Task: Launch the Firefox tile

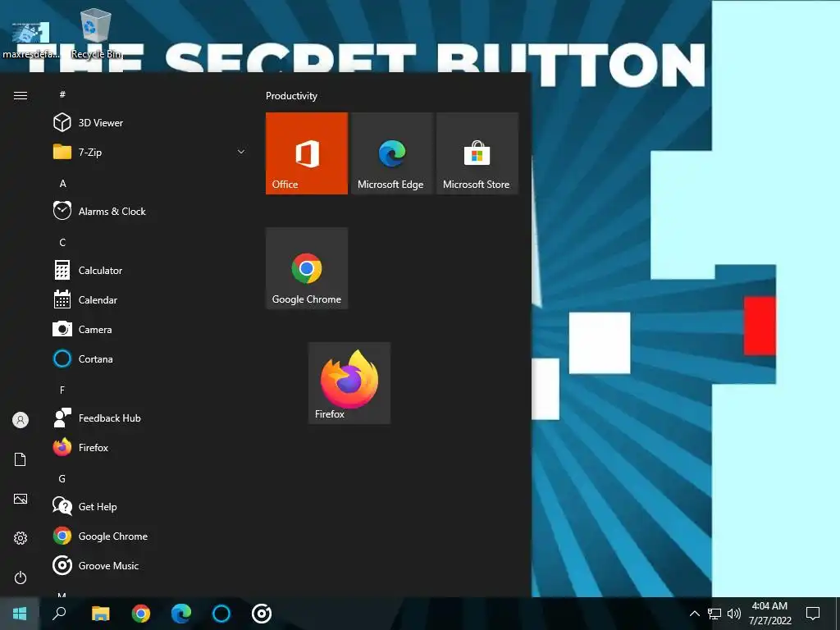Action: (349, 384)
